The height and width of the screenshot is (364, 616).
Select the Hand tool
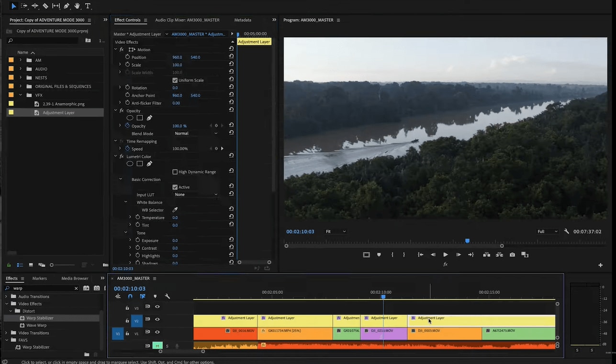[77, 6]
